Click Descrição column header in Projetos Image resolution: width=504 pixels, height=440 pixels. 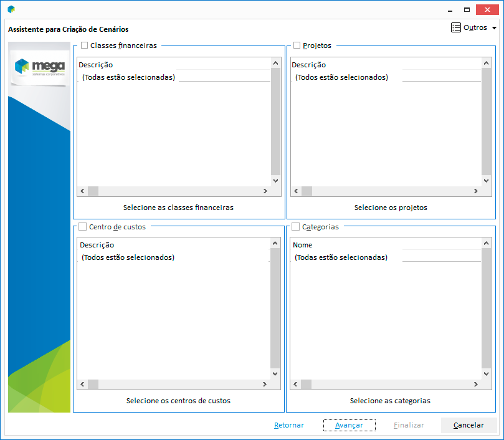(x=309, y=65)
